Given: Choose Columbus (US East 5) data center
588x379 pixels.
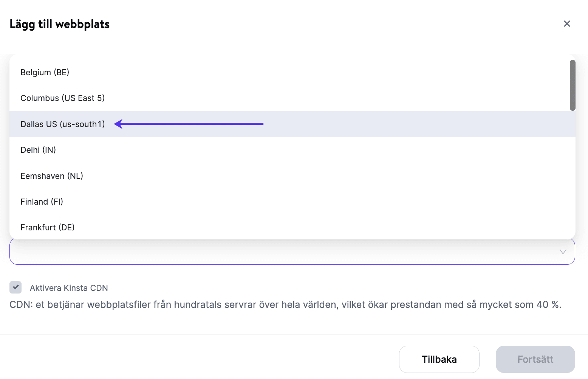Looking at the screenshot, I should 62,98.
